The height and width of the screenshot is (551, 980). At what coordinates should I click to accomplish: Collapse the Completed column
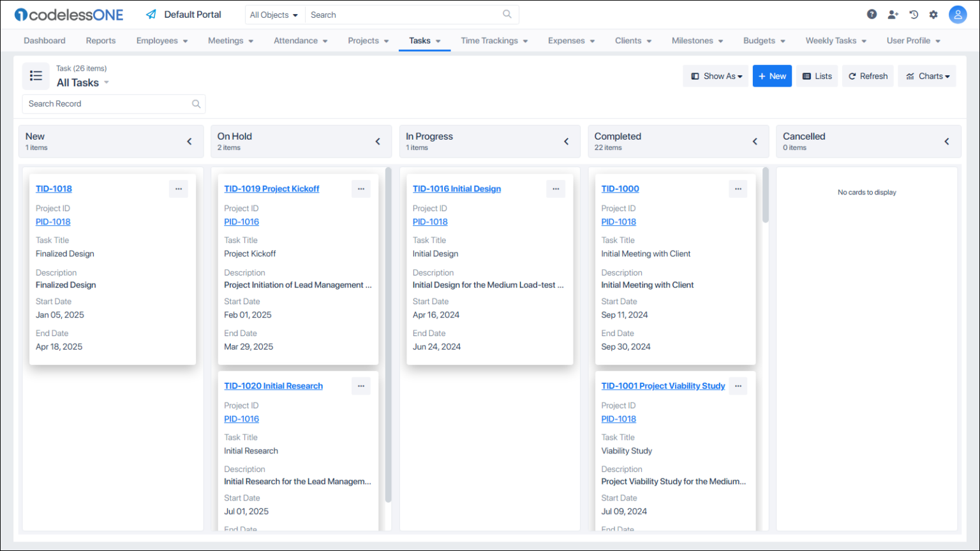[755, 142]
